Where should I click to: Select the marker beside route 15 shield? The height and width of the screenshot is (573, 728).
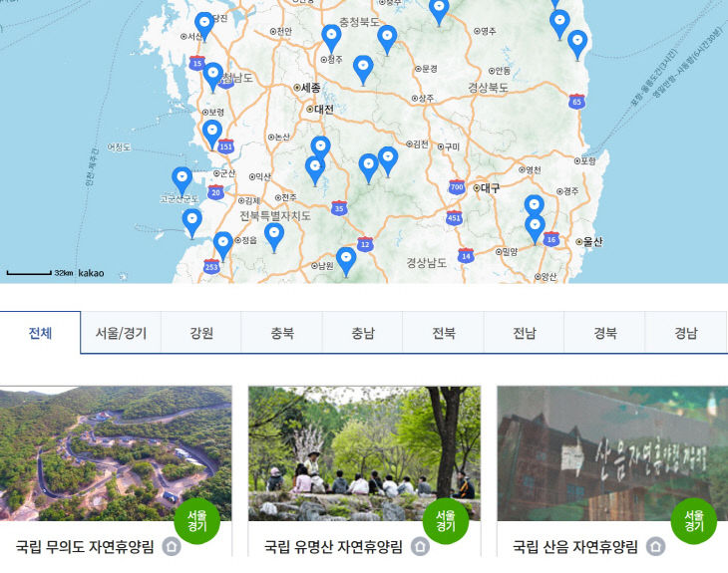[x=213, y=76]
